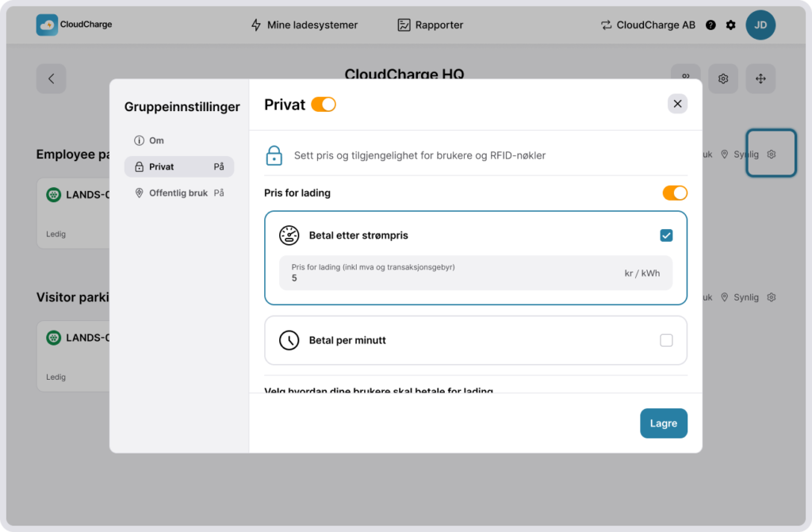Open the help question mark icon
Image resolution: width=812 pixels, height=532 pixels.
(x=710, y=25)
